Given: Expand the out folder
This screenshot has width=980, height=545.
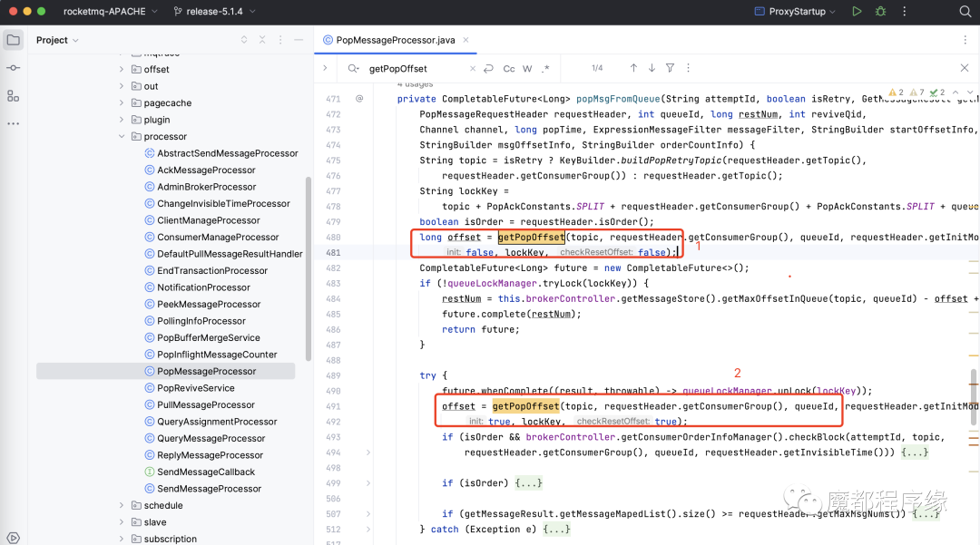Looking at the screenshot, I should [x=122, y=86].
